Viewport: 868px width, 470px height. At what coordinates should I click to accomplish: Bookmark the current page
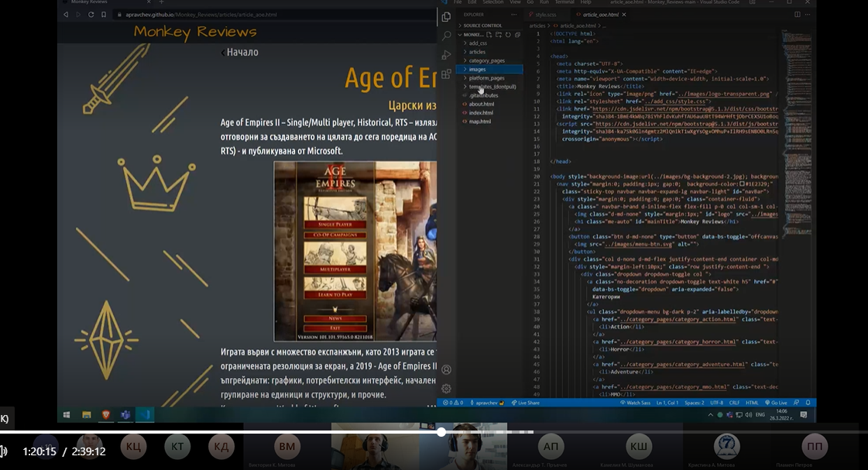click(x=104, y=15)
